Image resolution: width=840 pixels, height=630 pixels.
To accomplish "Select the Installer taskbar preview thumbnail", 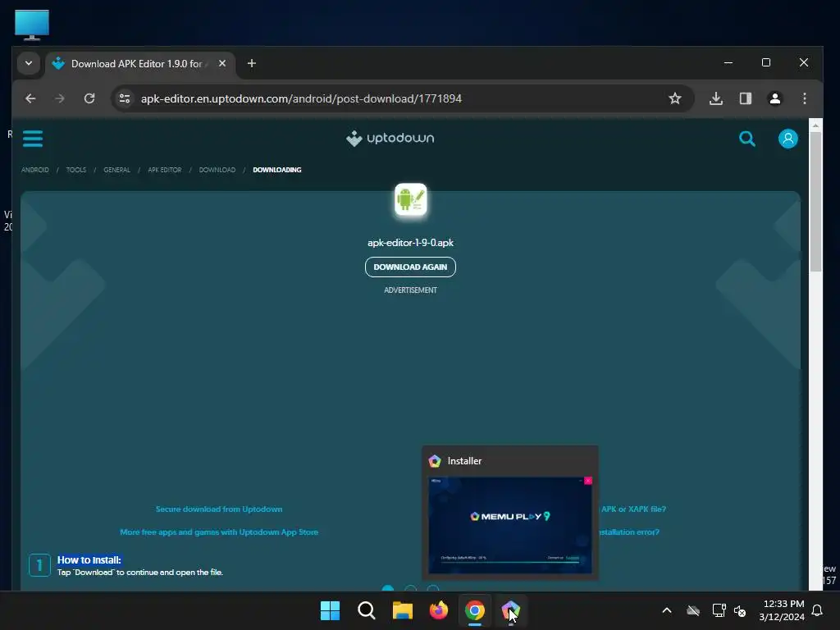I will pyautogui.click(x=510, y=525).
